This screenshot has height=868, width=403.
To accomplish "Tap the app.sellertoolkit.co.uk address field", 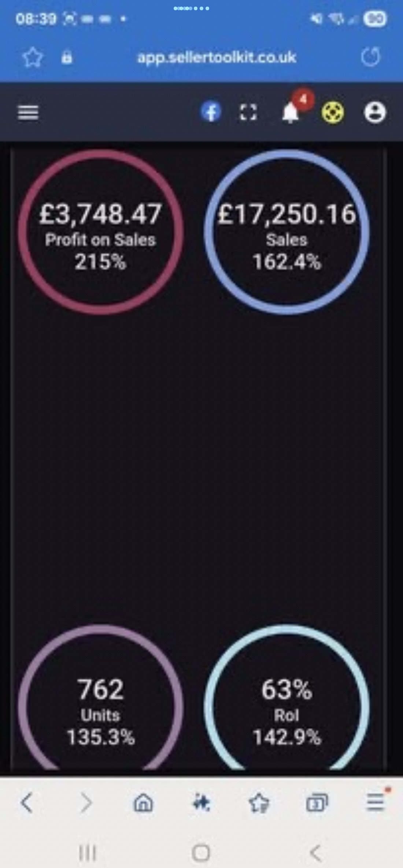I will click(x=217, y=57).
